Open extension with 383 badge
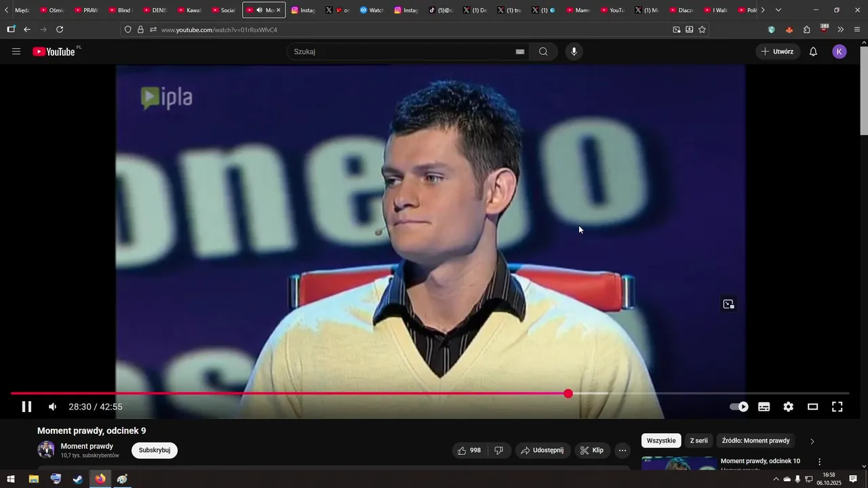Image resolution: width=868 pixels, height=488 pixels. [824, 28]
